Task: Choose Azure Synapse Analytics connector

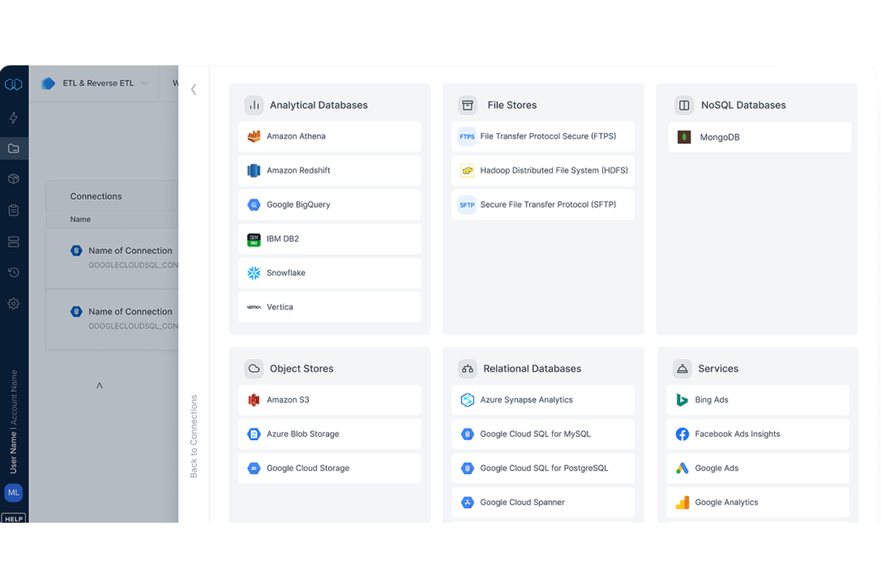Action: [543, 400]
